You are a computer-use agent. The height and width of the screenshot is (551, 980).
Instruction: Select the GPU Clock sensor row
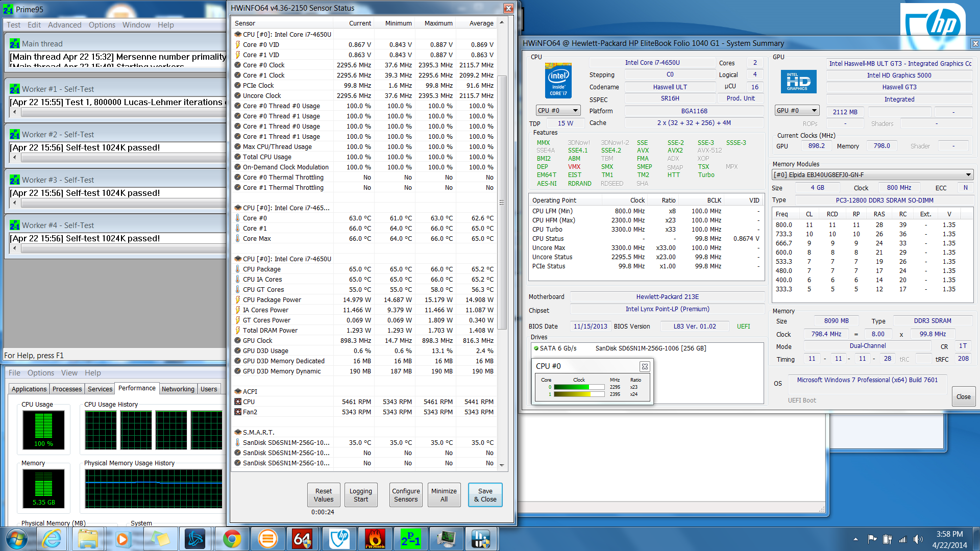pos(364,340)
